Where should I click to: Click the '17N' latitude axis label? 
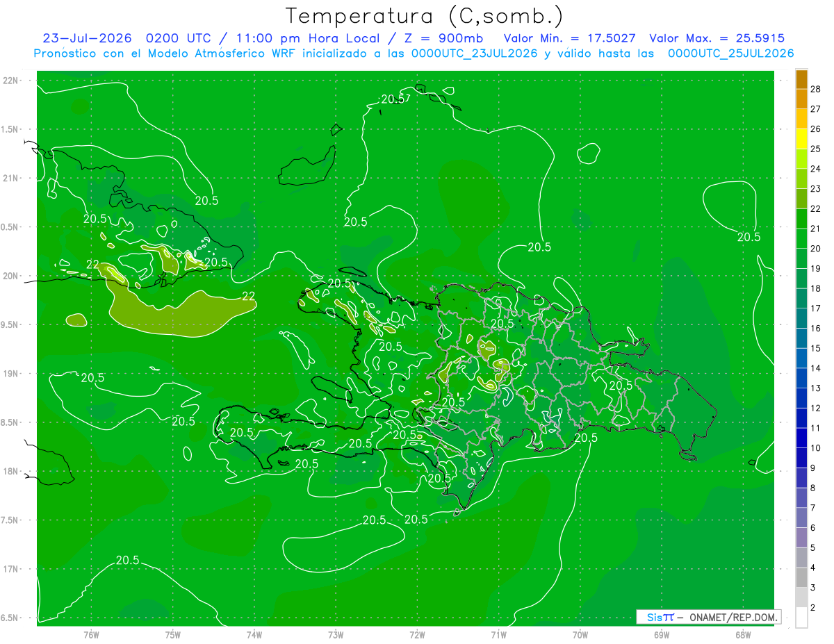tap(10, 569)
